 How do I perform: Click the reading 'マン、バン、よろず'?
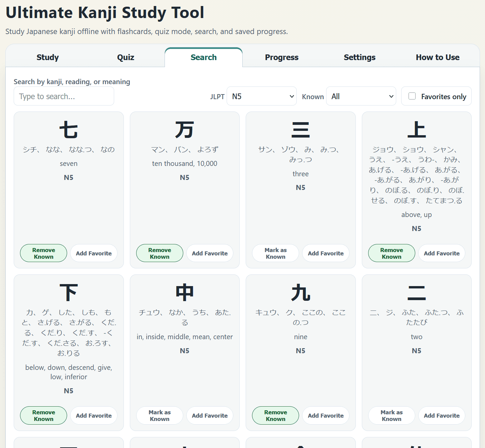click(x=185, y=150)
